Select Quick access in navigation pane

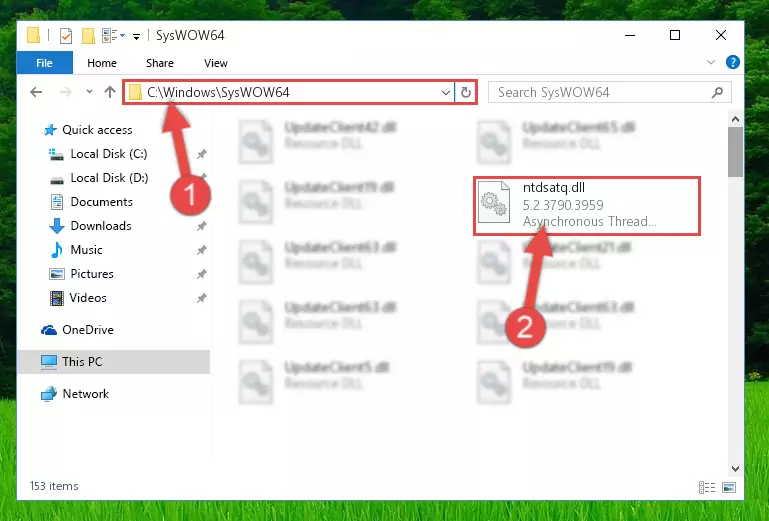88,130
